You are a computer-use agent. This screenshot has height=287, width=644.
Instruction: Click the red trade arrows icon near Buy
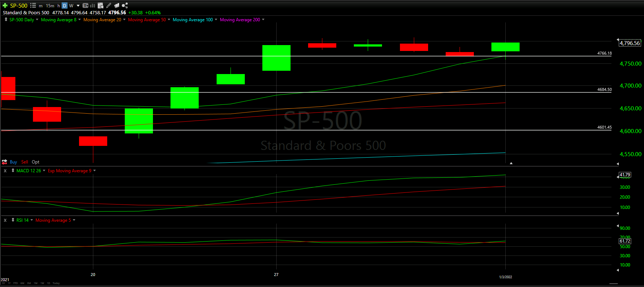coord(5,162)
